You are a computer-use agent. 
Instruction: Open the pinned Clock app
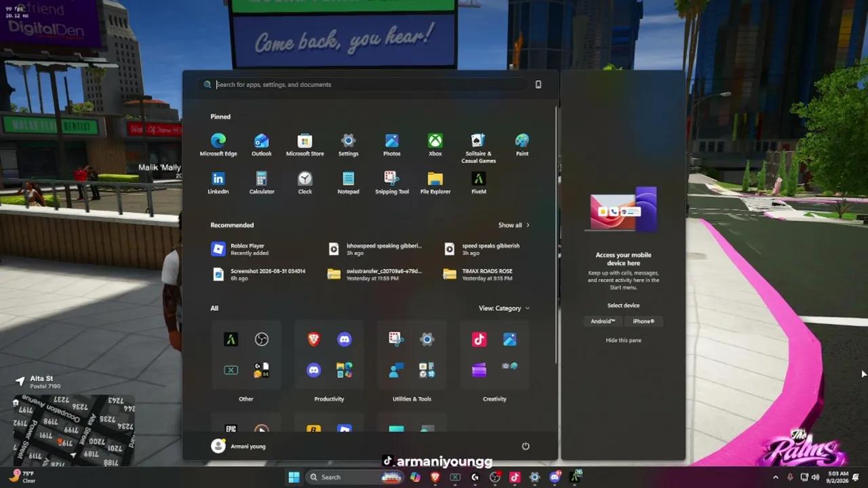coord(305,183)
